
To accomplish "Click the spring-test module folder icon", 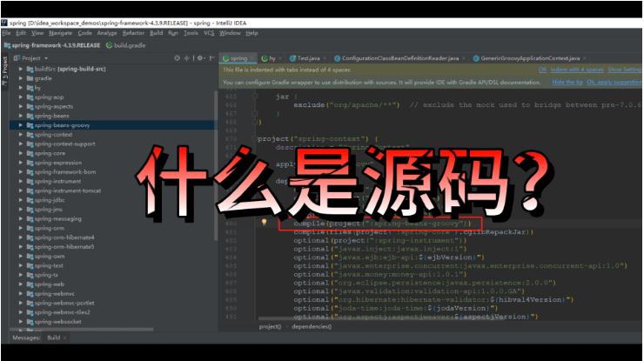I will [x=30, y=265].
